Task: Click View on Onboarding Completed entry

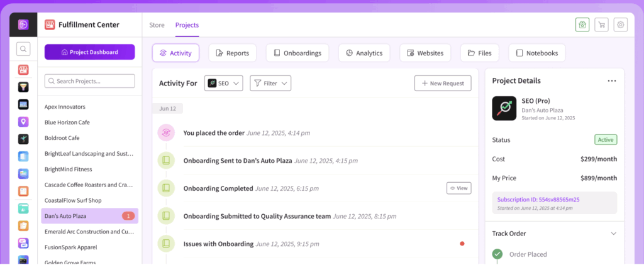Action: (x=458, y=188)
